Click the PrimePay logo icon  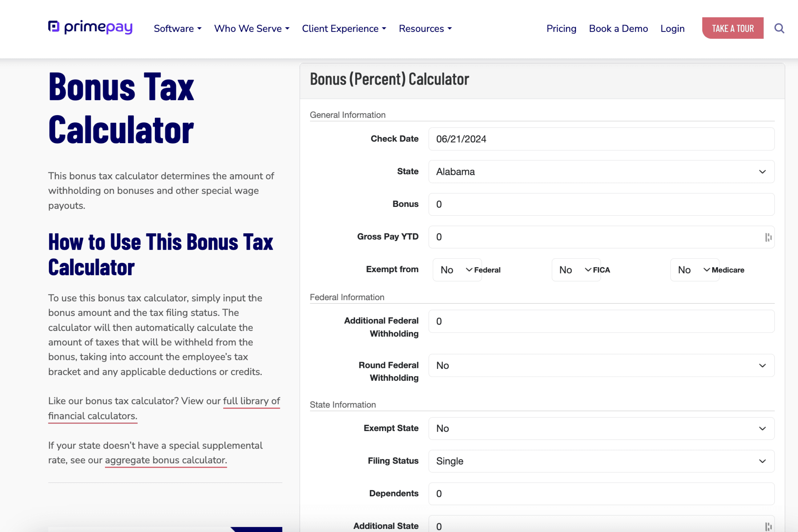(54, 28)
